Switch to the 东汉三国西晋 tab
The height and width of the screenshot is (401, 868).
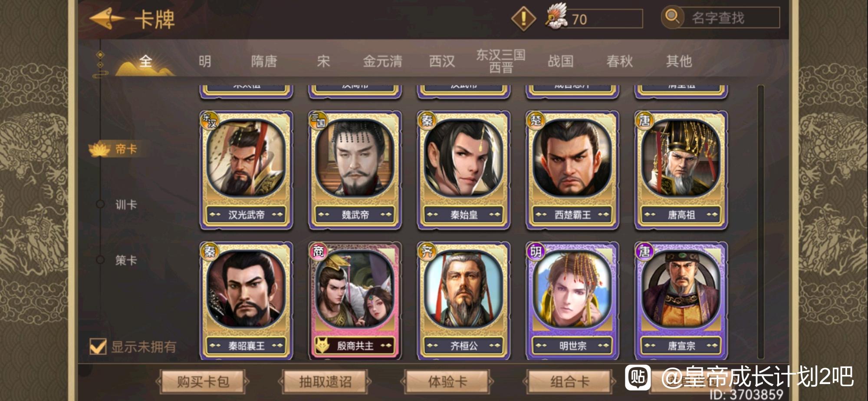[x=501, y=61]
